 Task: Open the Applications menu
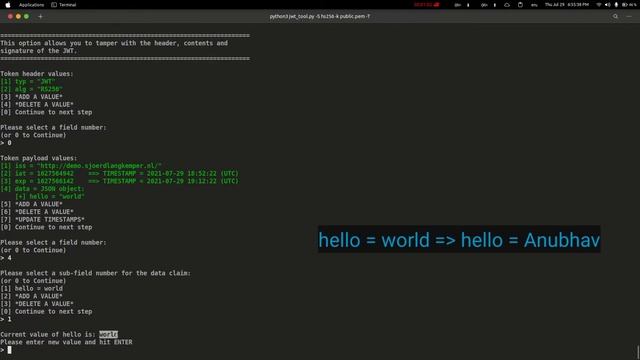[31, 5]
